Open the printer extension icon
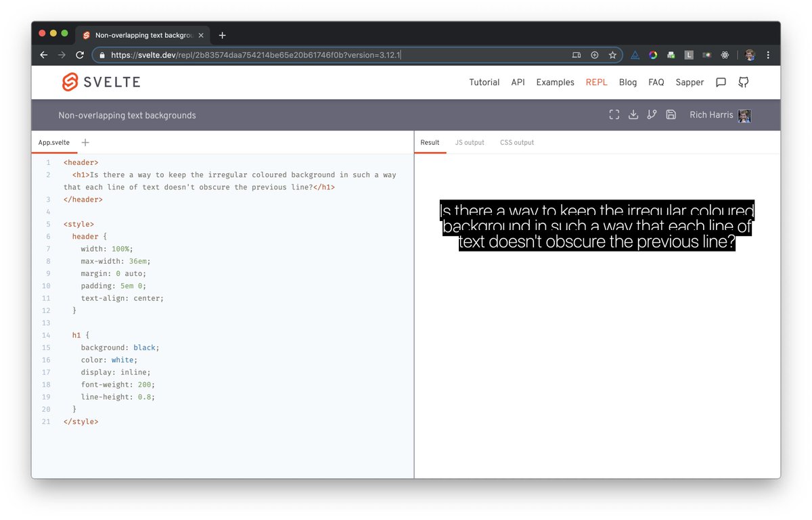This screenshot has width=812, height=520. 671,55
